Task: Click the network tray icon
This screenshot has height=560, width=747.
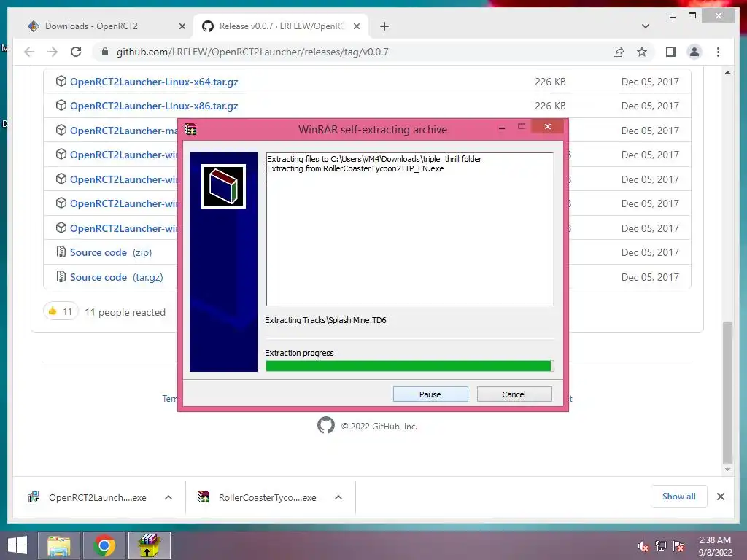Action: coord(661,546)
